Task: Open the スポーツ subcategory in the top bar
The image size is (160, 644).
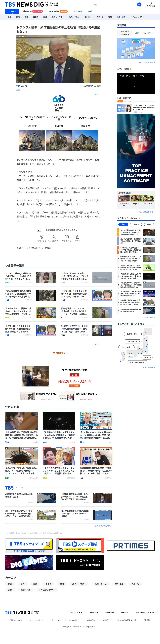Action: (100, 17)
